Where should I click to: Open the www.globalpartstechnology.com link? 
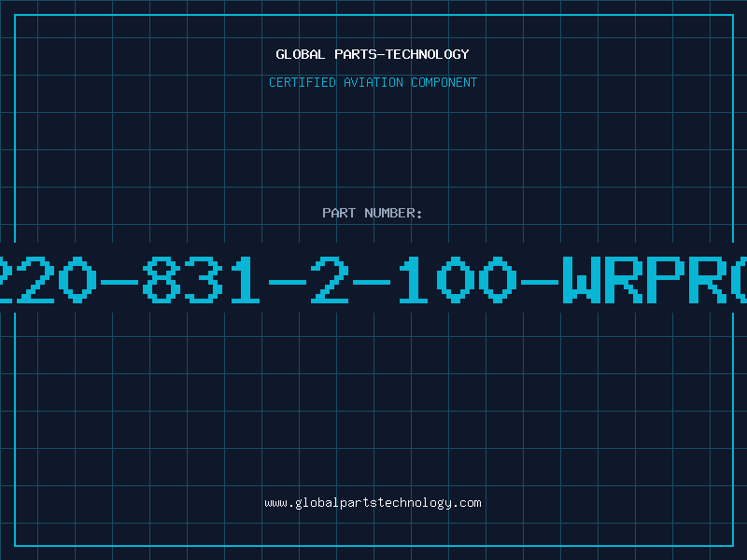point(373,503)
